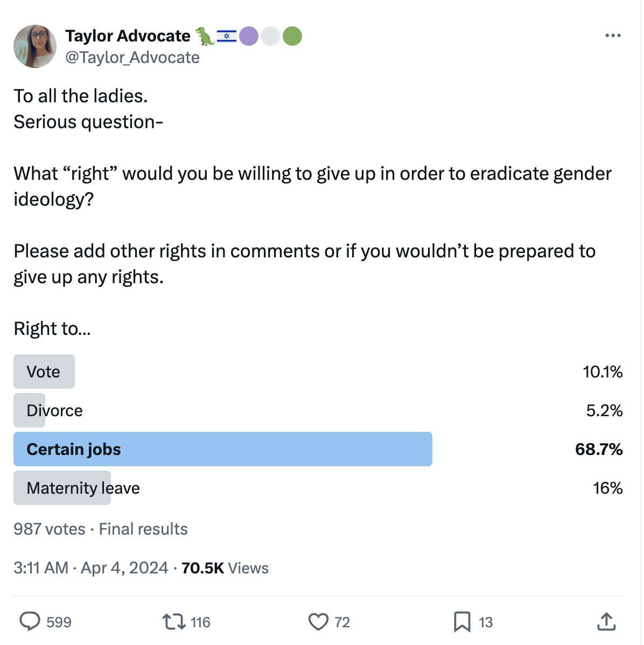This screenshot has height=645, width=644.
Task: Bookmark this post
Action: (x=462, y=622)
